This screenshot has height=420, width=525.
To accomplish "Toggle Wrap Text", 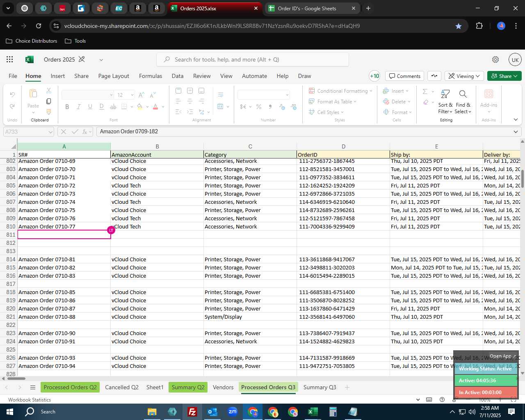I will (221, 95).
